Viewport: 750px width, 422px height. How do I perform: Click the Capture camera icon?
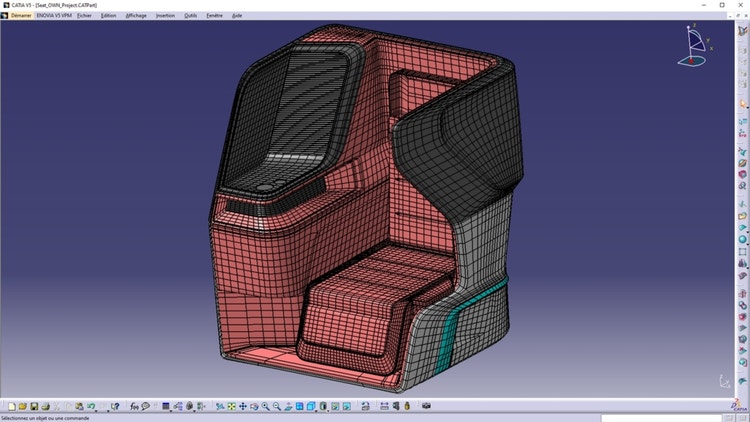427,407
